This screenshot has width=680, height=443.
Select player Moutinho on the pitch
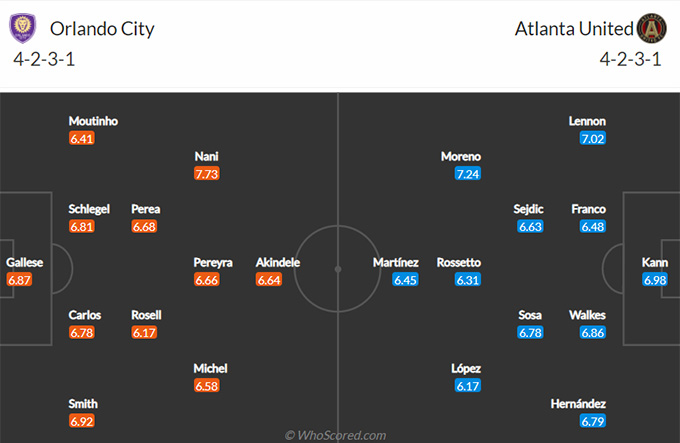[93, 121]
